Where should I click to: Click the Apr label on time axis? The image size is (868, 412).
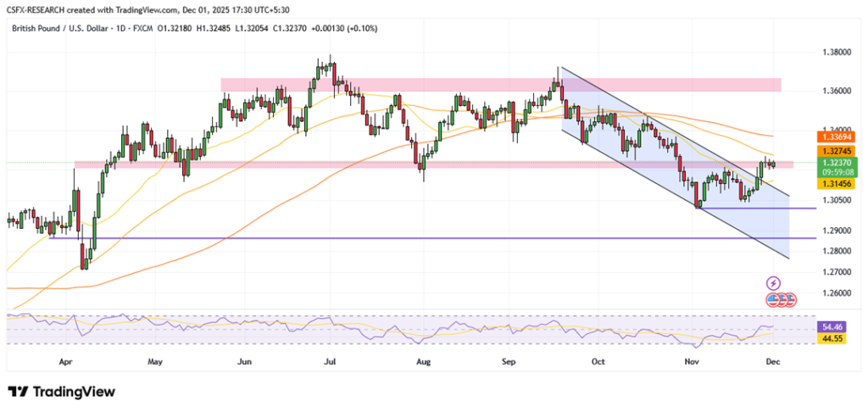(x=66, y=360)
